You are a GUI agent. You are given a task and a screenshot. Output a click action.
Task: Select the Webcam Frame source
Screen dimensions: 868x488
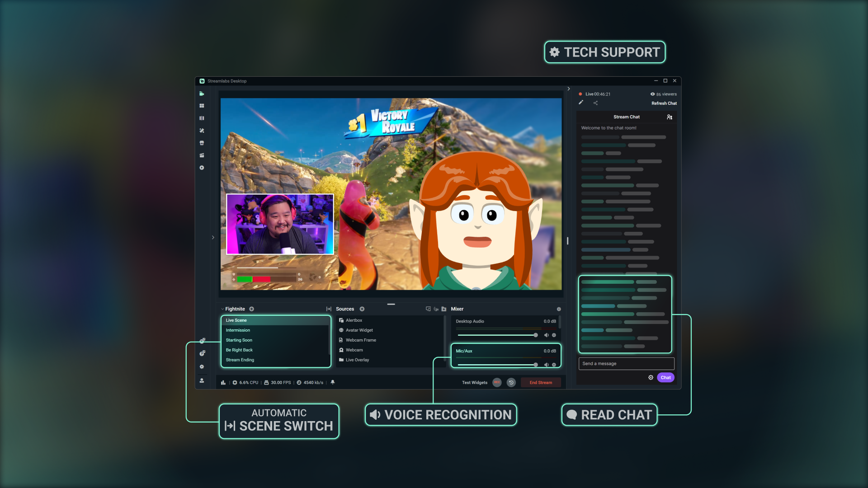click(390, 340)
